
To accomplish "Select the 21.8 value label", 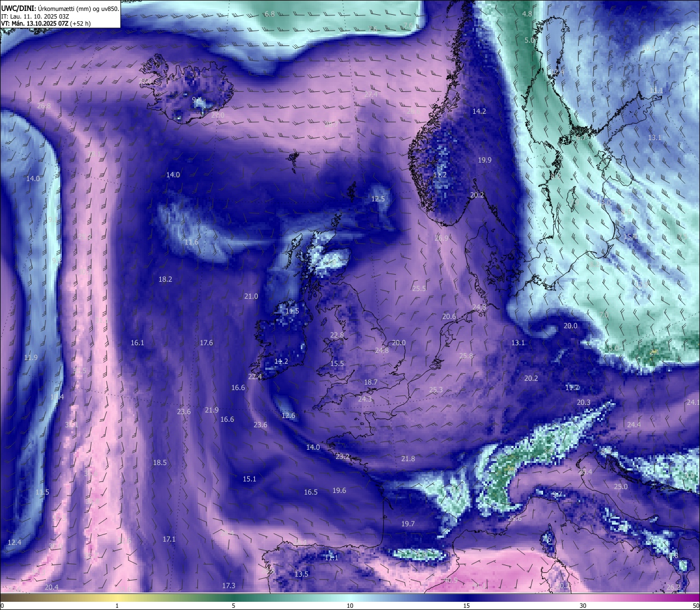I will [x=408, y=458].
